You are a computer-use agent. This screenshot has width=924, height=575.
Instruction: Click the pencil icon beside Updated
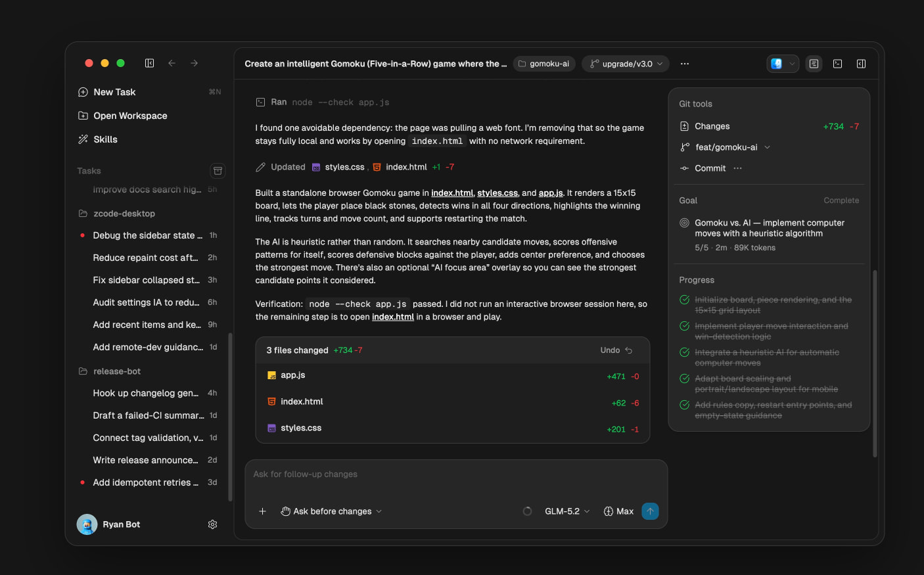[x=260, y=167]
